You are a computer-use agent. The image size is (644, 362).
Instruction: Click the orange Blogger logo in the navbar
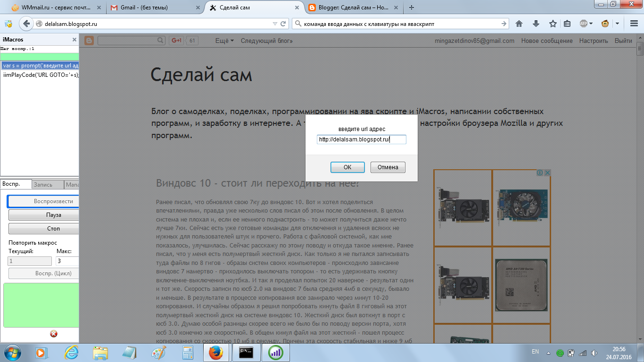89,41
